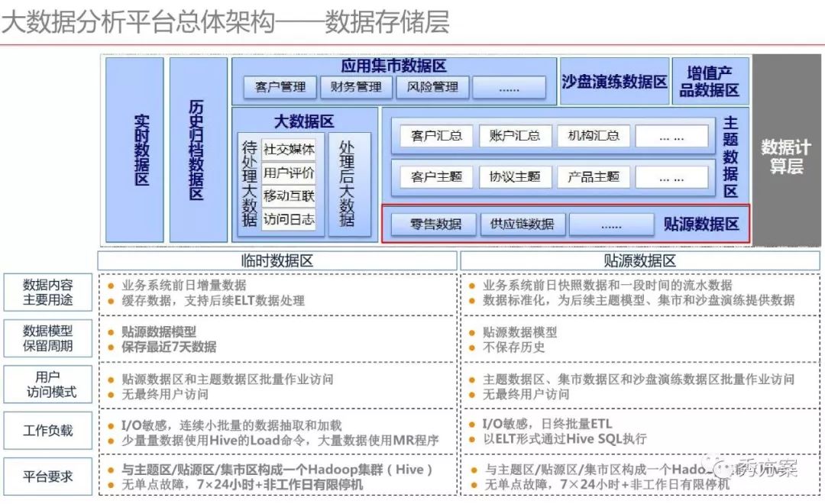Click the 协议主题 box
825x504 pixels.
click(515, 176)
